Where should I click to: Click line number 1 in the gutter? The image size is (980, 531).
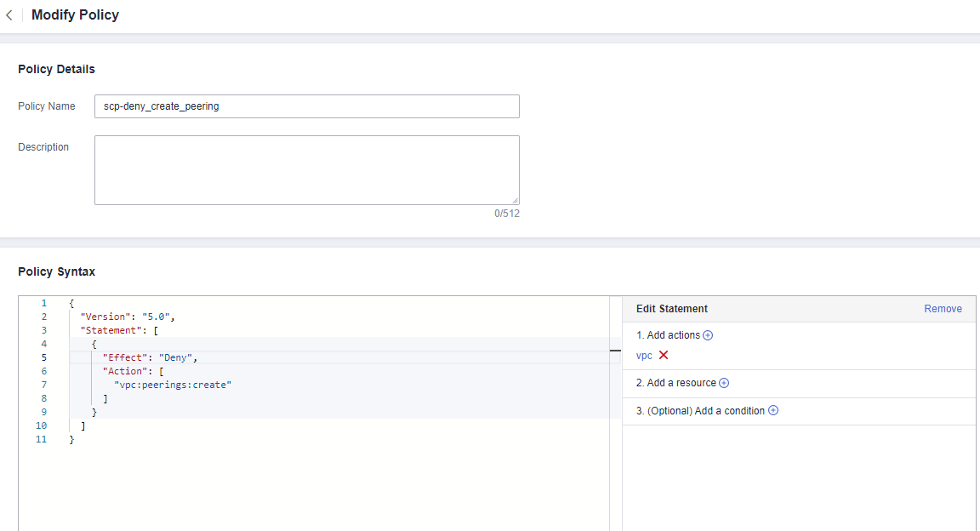[x=43, y=303]
